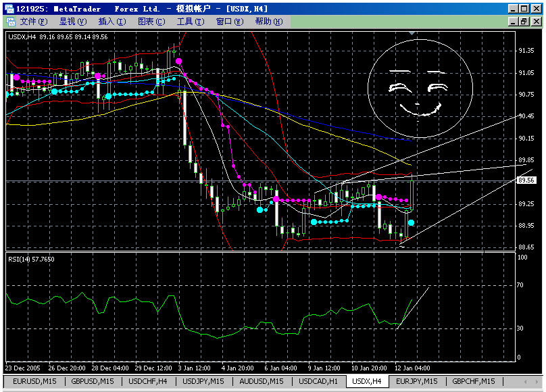Viewport: 546px width, 392px height.
Task: Click the RSI 30 level label
Action: (520, 328)
